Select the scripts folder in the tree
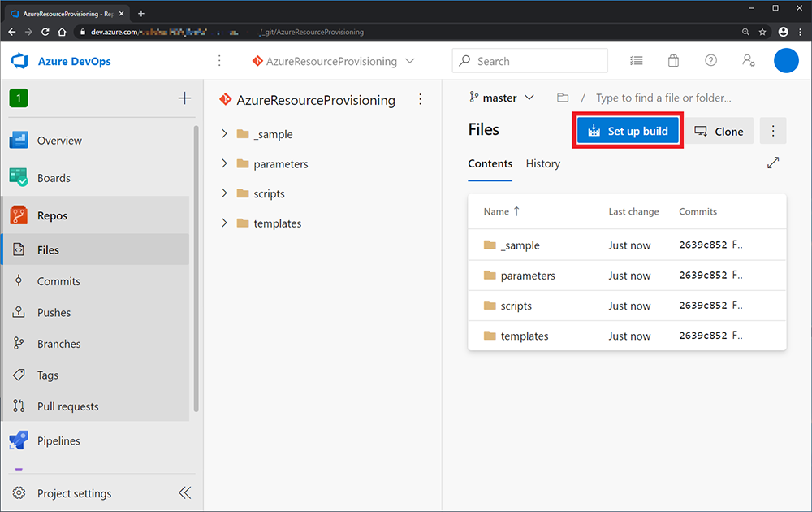812x512 pixels. coord(261,193)
